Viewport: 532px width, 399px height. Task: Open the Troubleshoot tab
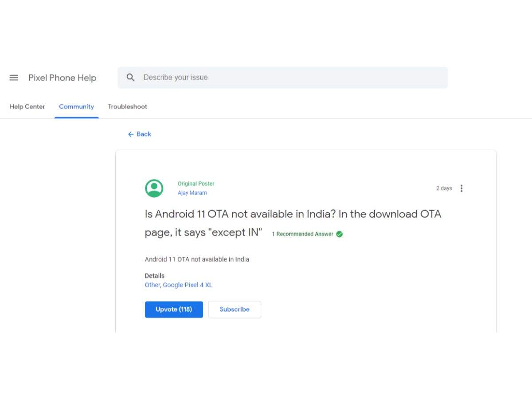coord(127,106)
